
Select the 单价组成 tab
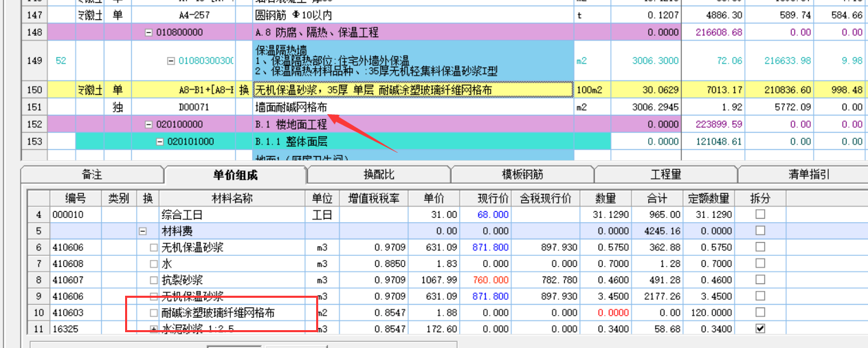(x=235, y=175)
